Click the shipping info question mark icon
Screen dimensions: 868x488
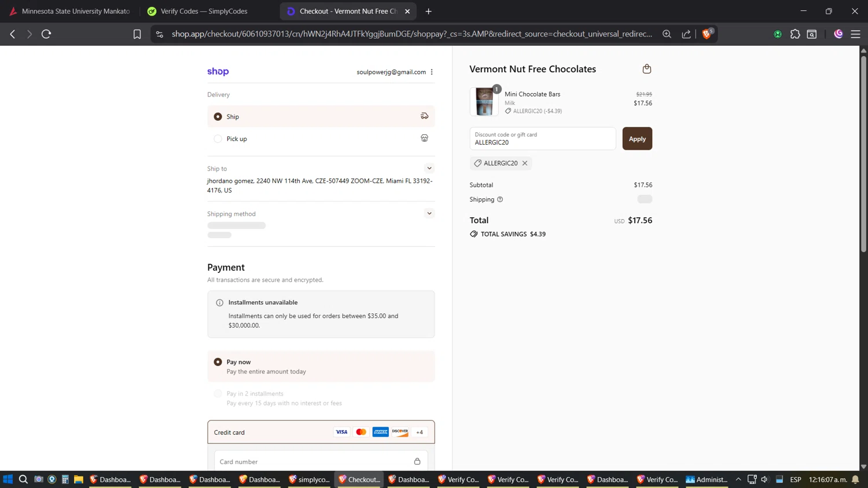coord(500,199)
